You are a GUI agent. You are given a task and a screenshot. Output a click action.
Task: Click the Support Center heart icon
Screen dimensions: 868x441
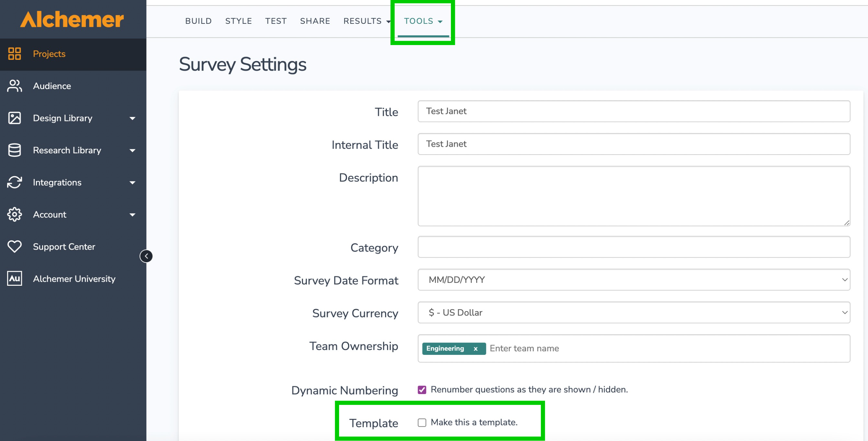pyautogui.click(x=14, y=246)
